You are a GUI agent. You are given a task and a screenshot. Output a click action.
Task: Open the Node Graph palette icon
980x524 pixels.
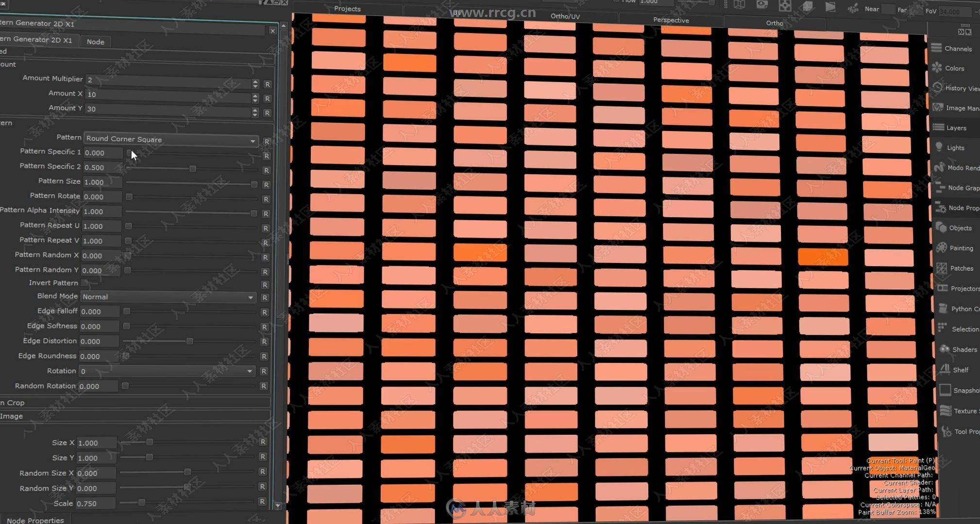pos(940,187)
